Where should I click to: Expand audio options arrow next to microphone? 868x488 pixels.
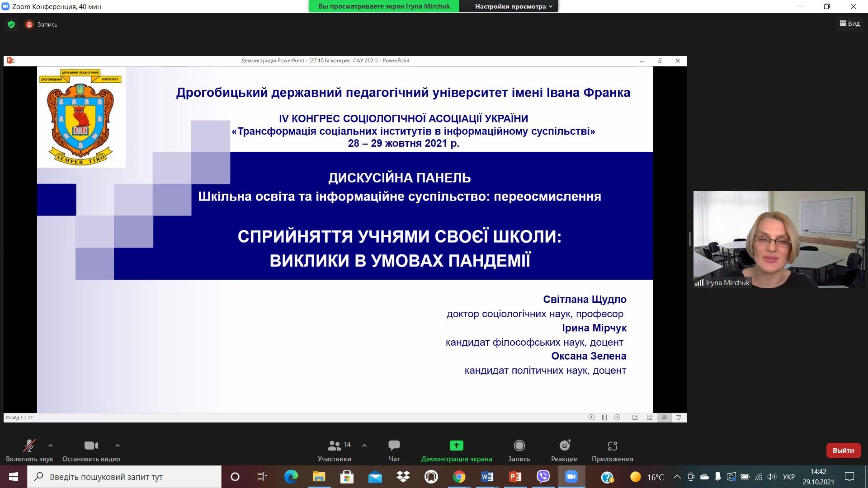pyautogui.click(x=51, y=446)
